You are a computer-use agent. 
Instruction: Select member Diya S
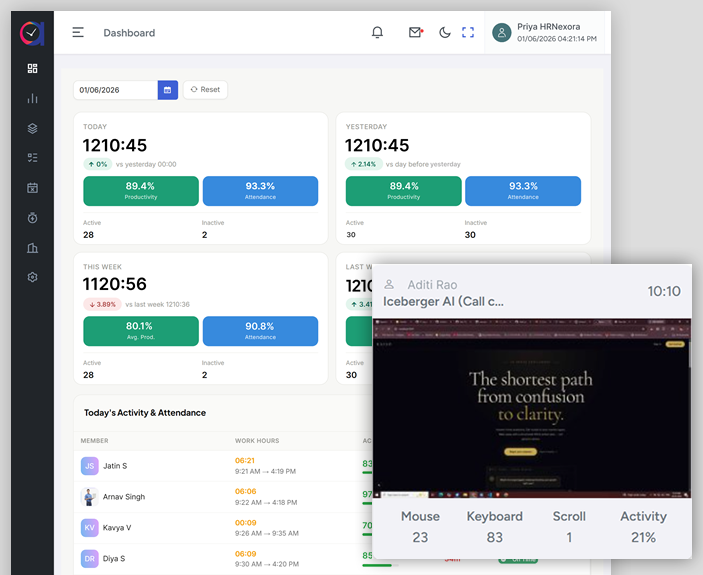pos(114,559)
